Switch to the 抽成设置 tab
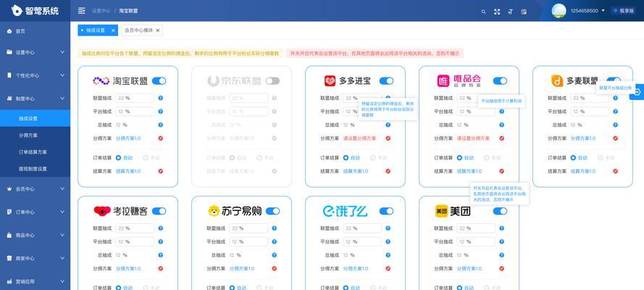The height and width of the screenshot is (290, 644). coord(96,30)
